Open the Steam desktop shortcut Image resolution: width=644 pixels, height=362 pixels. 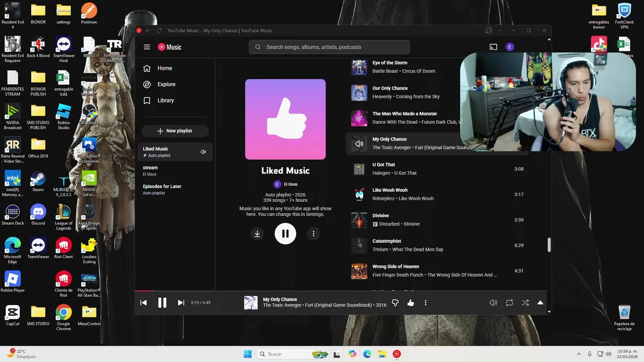click(x=38, y=182)
